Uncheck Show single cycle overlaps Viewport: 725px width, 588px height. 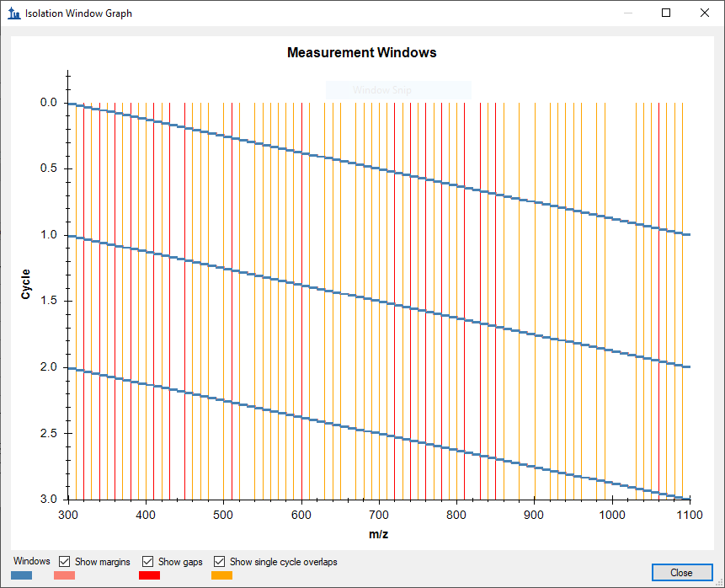coord(220,562)
